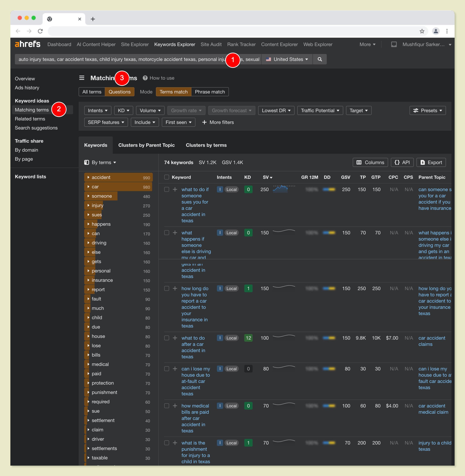
Task: Open the notifications monitor icon near username
Action: point(394,44)
